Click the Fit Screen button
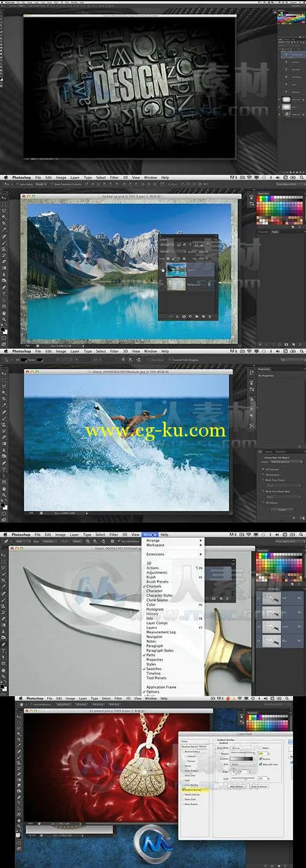Image resolution: width=306 pixels, height=868 pixels. coord(82,704)
